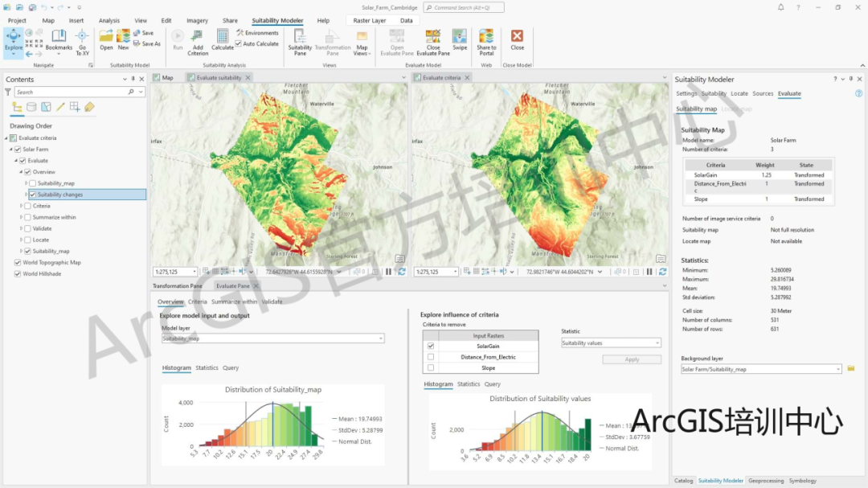
Task: Check Distance_From_Electric in Input Rasters
Action: [431, 357]
